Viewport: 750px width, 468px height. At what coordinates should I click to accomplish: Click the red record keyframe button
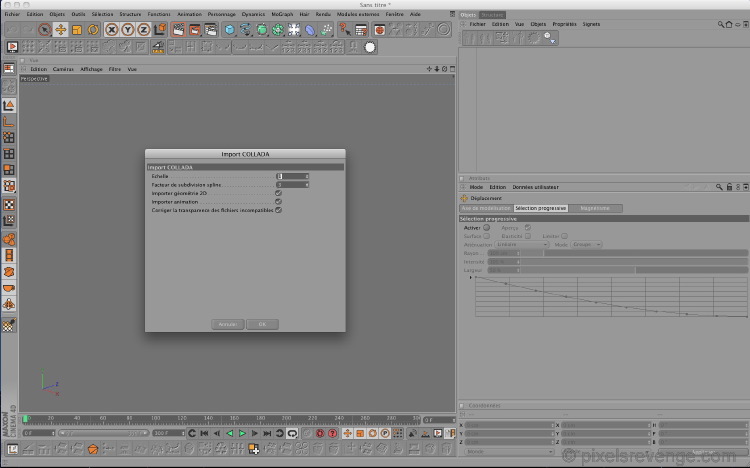tap(320, 434)
